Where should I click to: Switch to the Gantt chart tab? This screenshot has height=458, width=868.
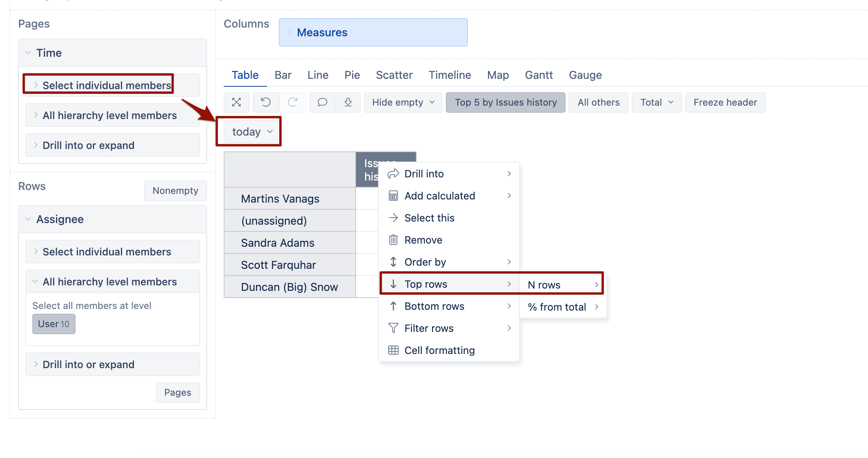coord(538,75)
